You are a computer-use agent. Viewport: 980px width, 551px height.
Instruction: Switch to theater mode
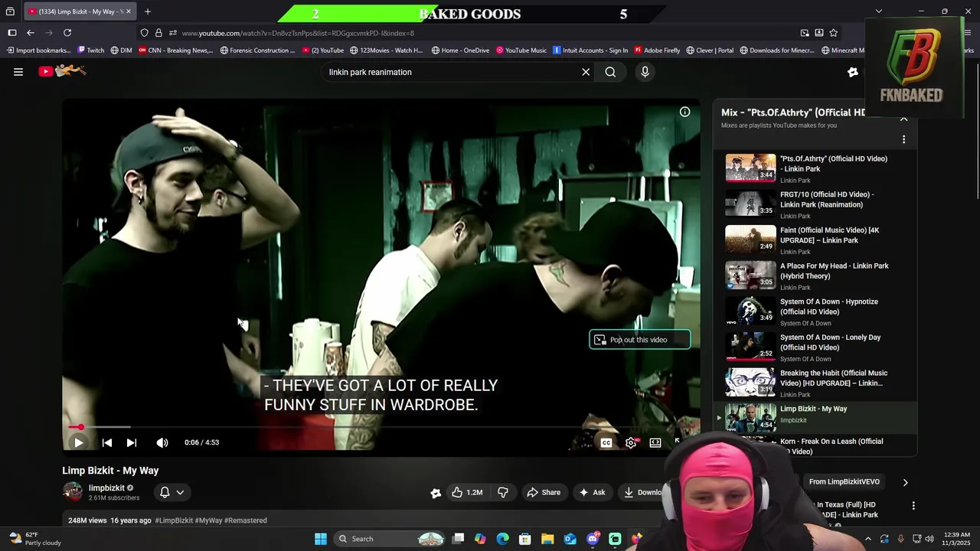655,442
